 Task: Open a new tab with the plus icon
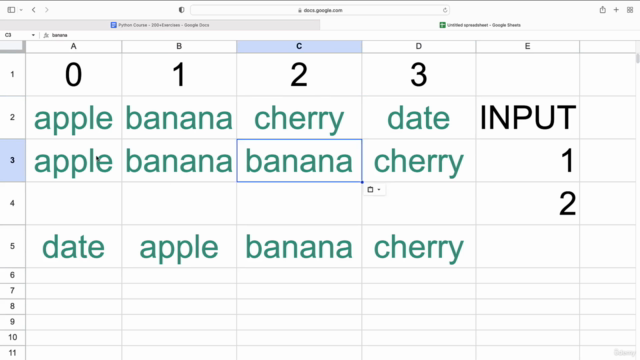[616, 10]
